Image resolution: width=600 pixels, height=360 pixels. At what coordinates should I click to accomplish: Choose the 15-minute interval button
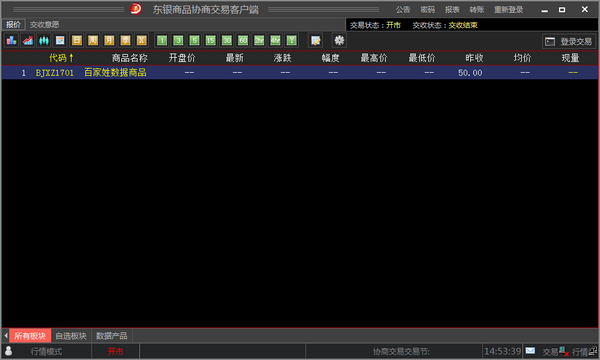coord(210,40)
